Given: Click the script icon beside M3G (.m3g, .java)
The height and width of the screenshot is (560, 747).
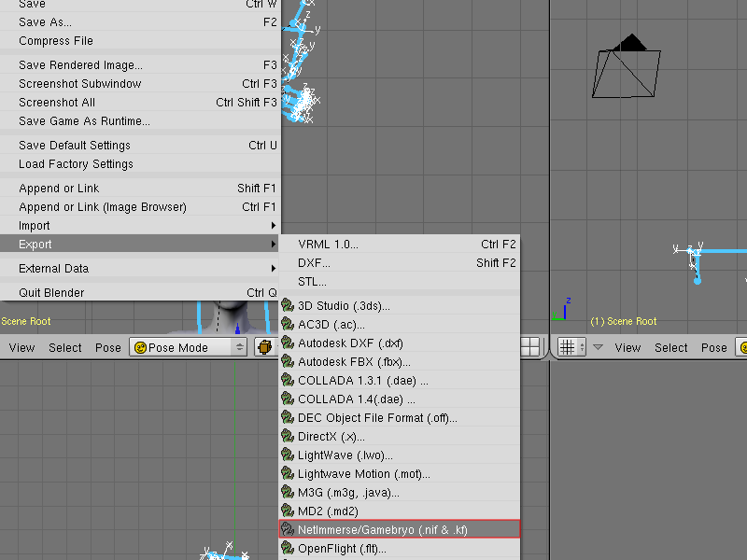Looking at the screenshot, I should tap(288, 493).
